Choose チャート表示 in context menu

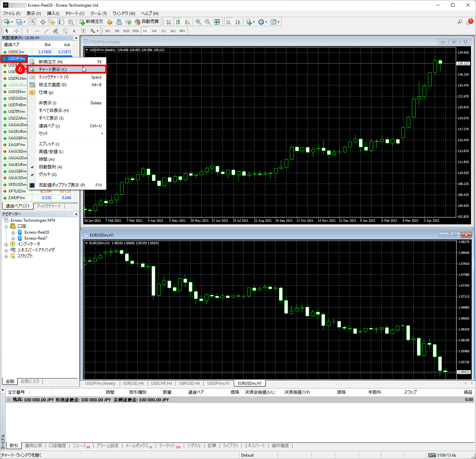[52, 70]
